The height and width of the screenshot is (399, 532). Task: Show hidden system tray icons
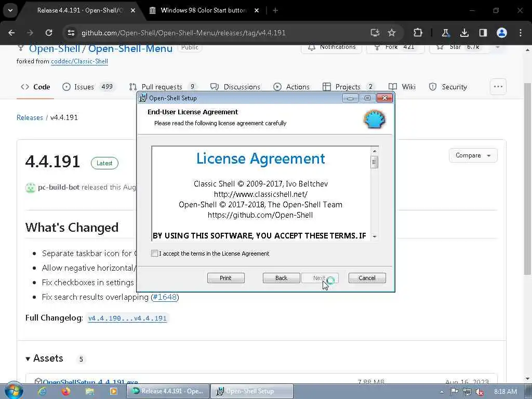[x=442, y=392]
